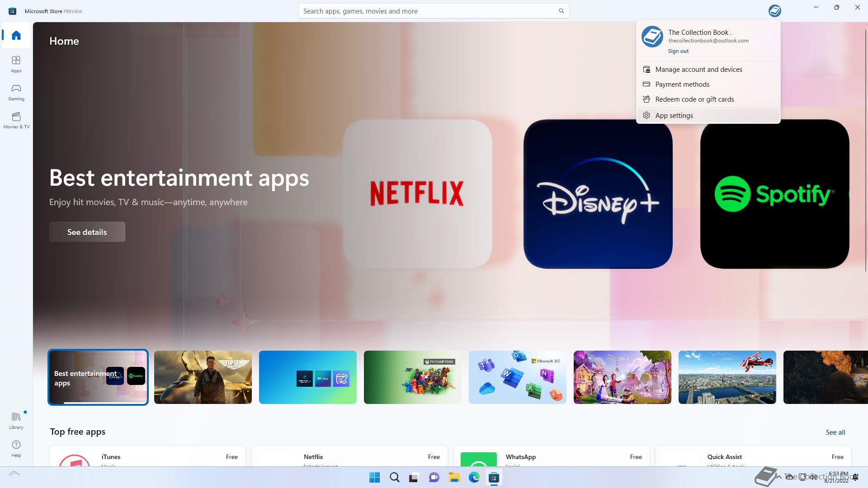
Task: Open Movies & TV section in sidebar
Action: [16, 120]
